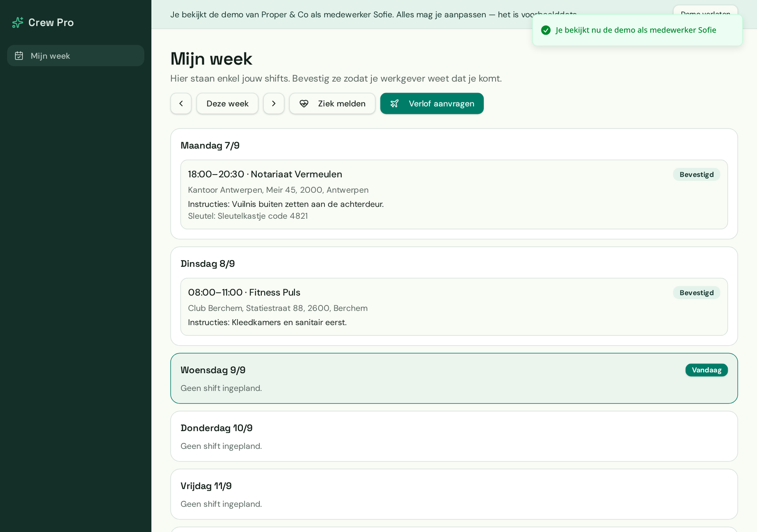Click the heart icon on Ziek melden

304,104
